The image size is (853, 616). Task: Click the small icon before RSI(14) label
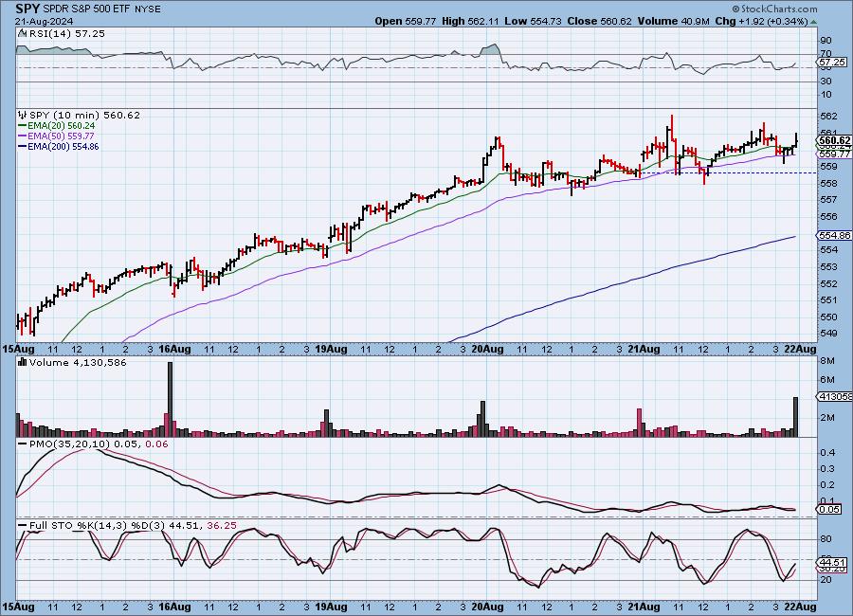(x=22, y=33)
